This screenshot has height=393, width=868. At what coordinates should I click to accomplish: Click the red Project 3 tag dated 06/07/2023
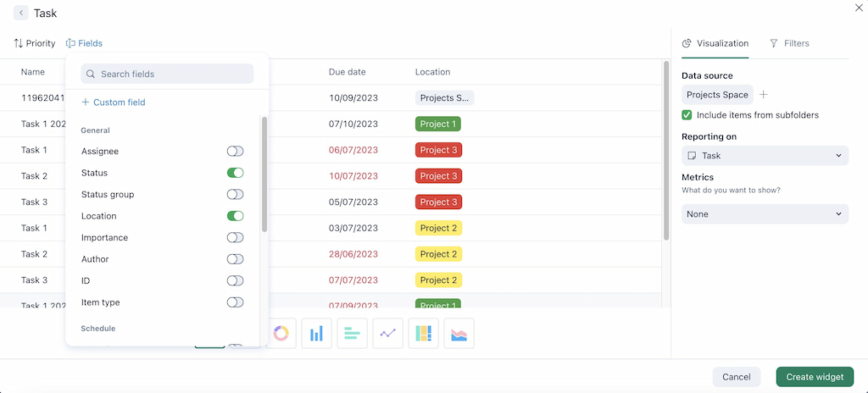(438, 150)
